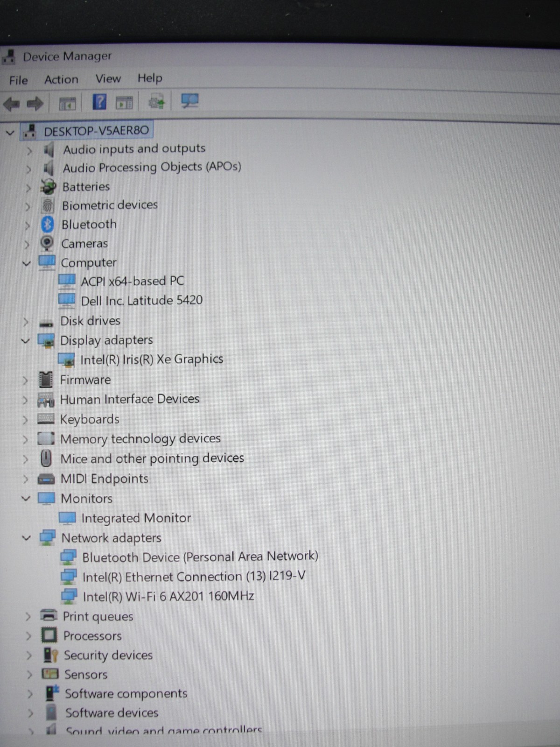560x747 pixels.
Task: Open the Help menu
Action: (x=150, y=78)
